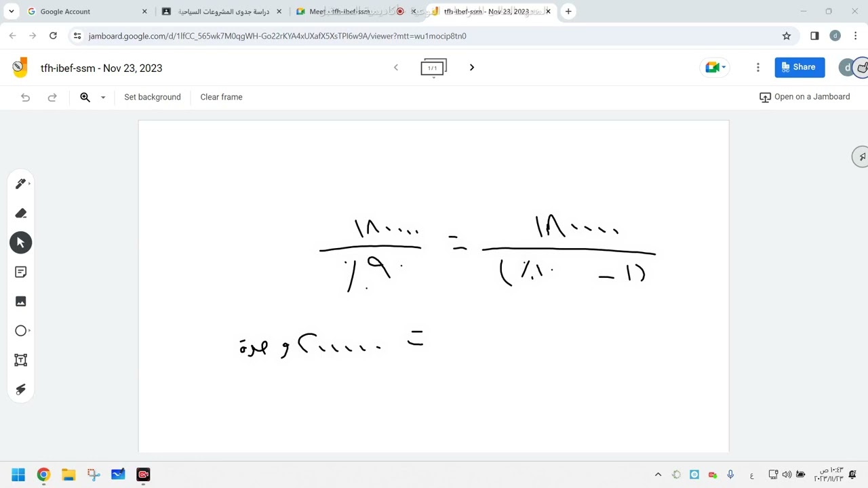This screenshot has height=488, width=868.
Task: Close the active Jamboard tab
Action: click(548, 12)
